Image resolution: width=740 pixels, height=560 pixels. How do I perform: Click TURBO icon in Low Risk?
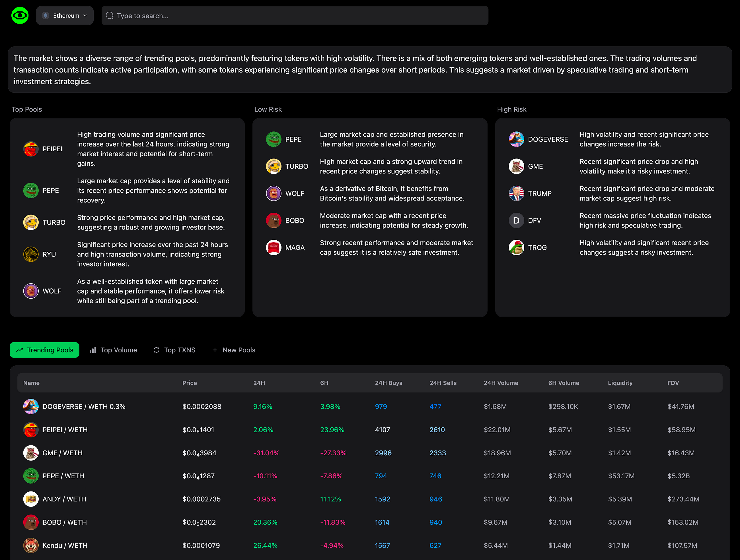coord(274,166)
